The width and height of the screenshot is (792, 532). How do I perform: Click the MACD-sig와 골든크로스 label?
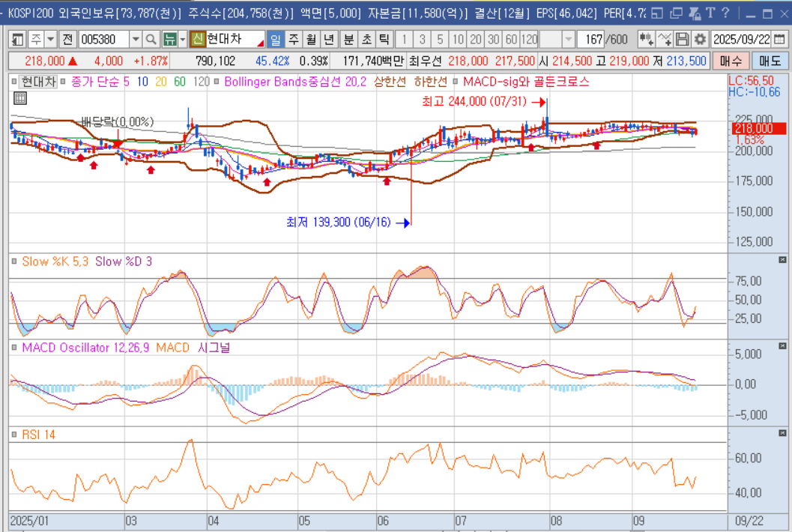[x=526, y=82]
